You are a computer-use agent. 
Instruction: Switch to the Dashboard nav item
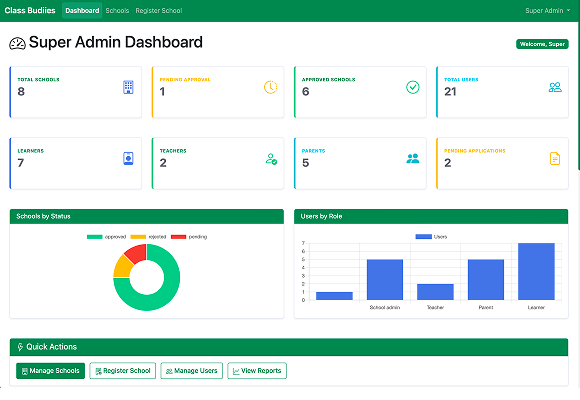point(82,10)
